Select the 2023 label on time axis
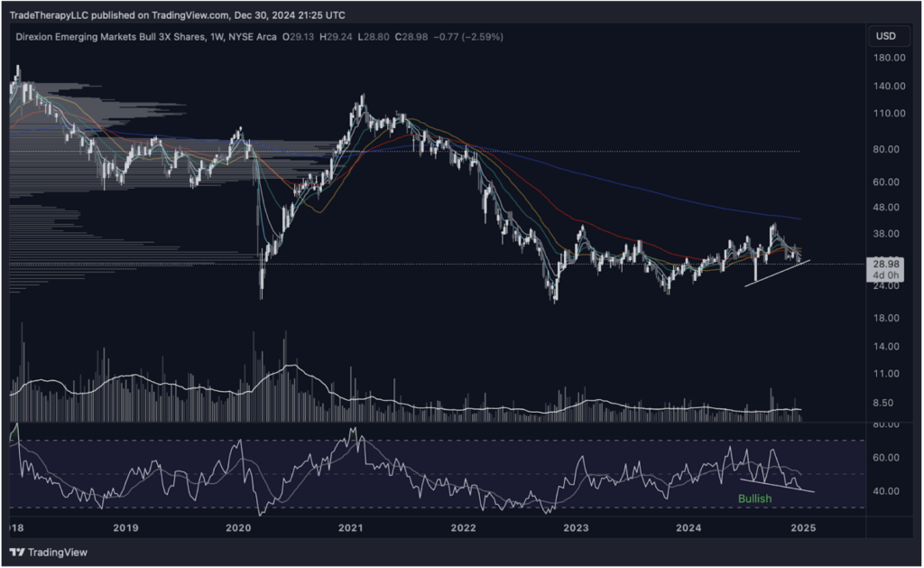 (x=576, y=527)
